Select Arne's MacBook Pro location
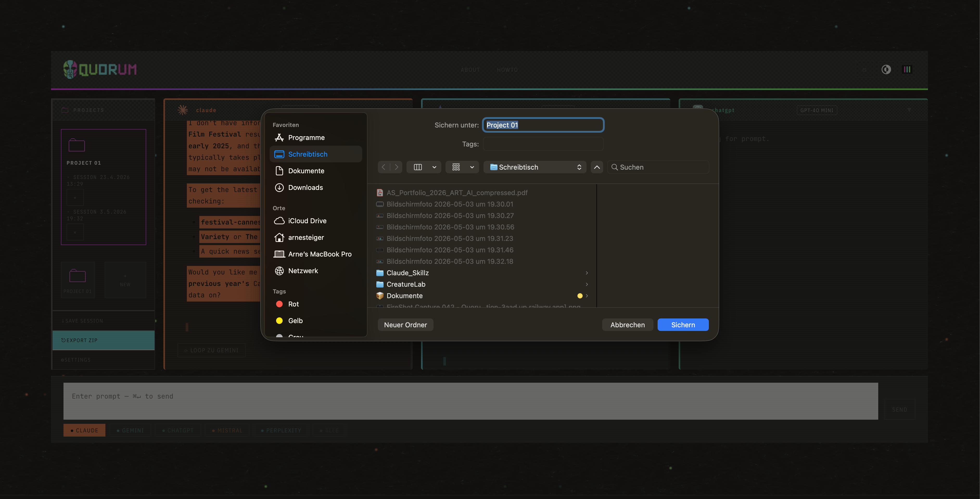Viewport: 980px width, 499px height. 315,254
